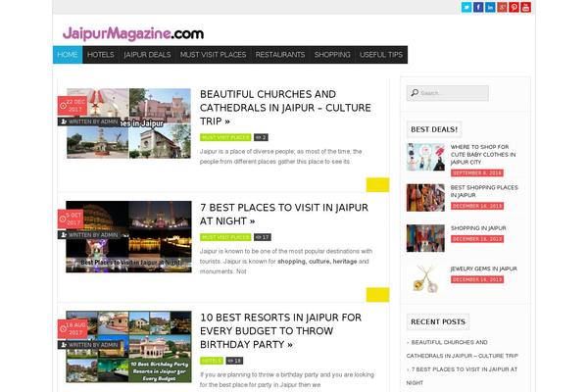Click the baby clothes deal thumbnail
This screenshot has height=392, width=588.
pos(425,157)
